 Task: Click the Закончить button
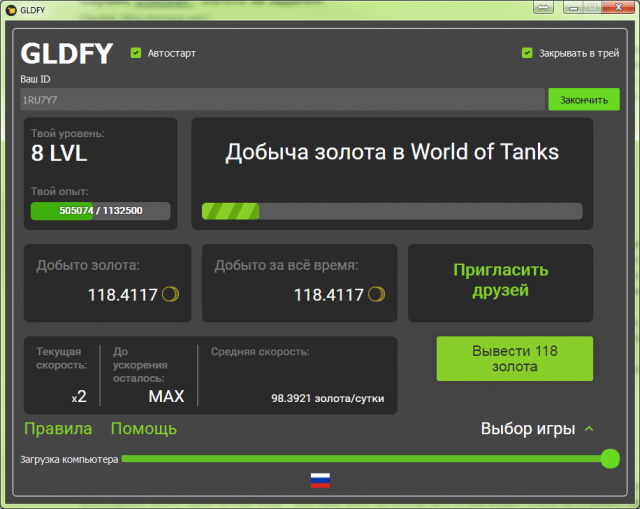584,100
